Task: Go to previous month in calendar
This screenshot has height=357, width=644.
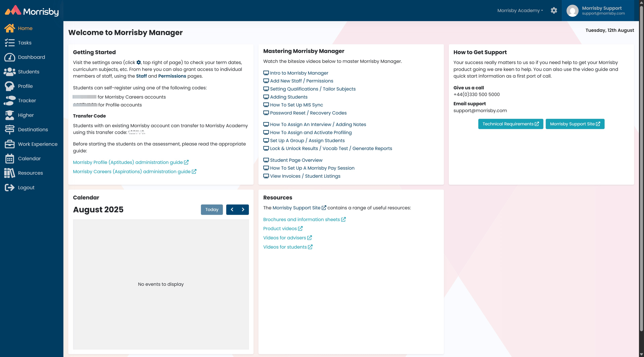Action: (x=232, y=210)
